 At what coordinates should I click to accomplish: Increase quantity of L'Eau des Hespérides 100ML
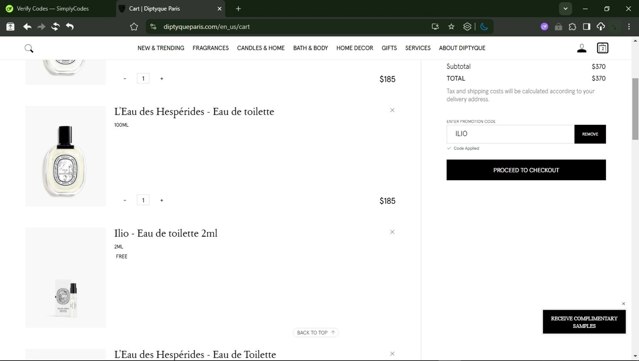[x=161, y=200]
